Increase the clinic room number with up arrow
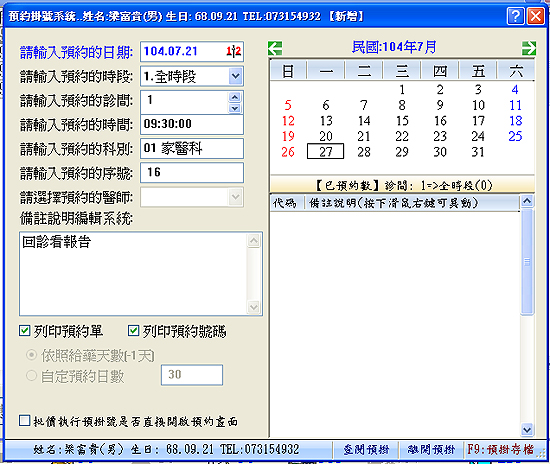 [x=235, y=97]
